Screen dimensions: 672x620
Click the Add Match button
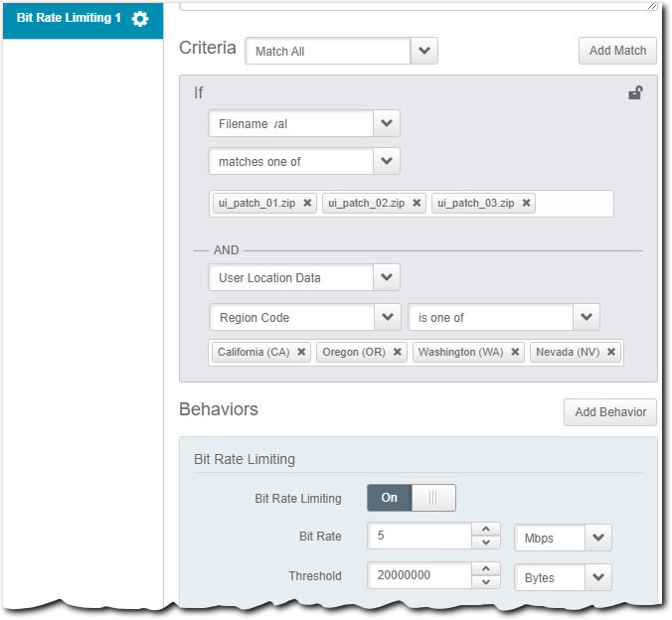(x=617, y=51)
